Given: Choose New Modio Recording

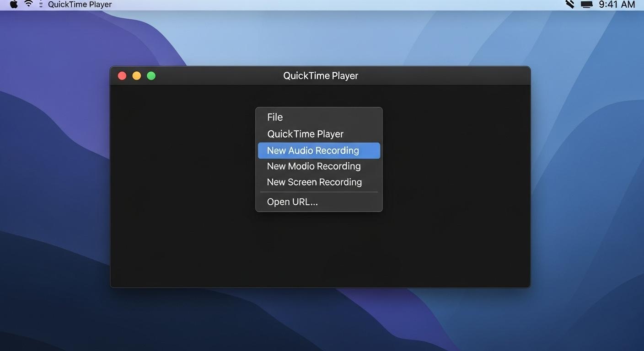Looking at the screenshot, I should 314,166.
